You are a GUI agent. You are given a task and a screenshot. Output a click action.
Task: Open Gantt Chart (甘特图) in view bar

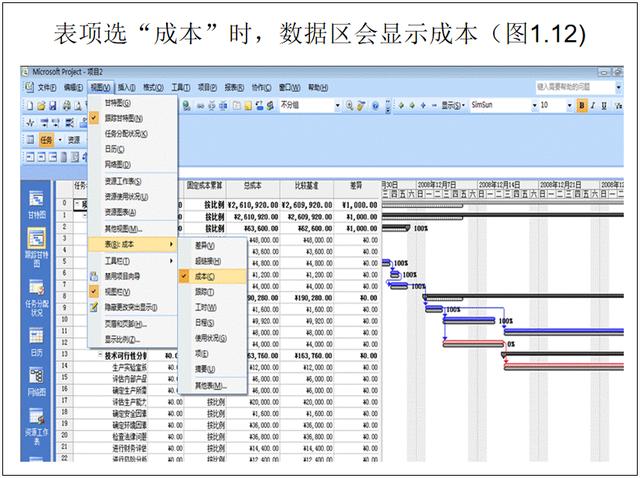point(37,205)
